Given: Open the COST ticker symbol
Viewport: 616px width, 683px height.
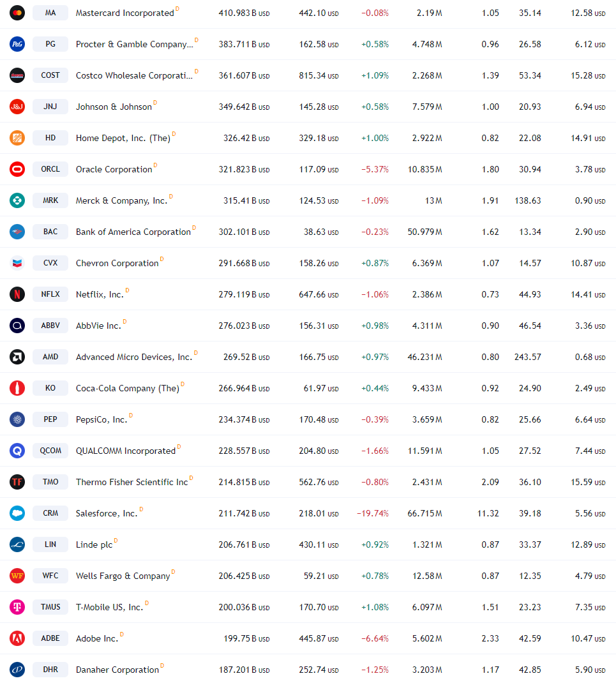Looking at the screenshot, I should [50, 75].
